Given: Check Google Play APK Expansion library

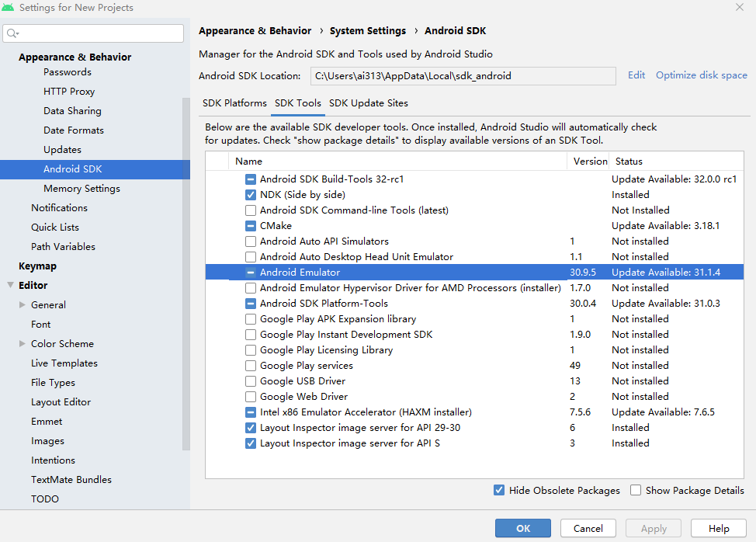Looking at the screenshot, I should pyautogui.click(x=250, y=318).
